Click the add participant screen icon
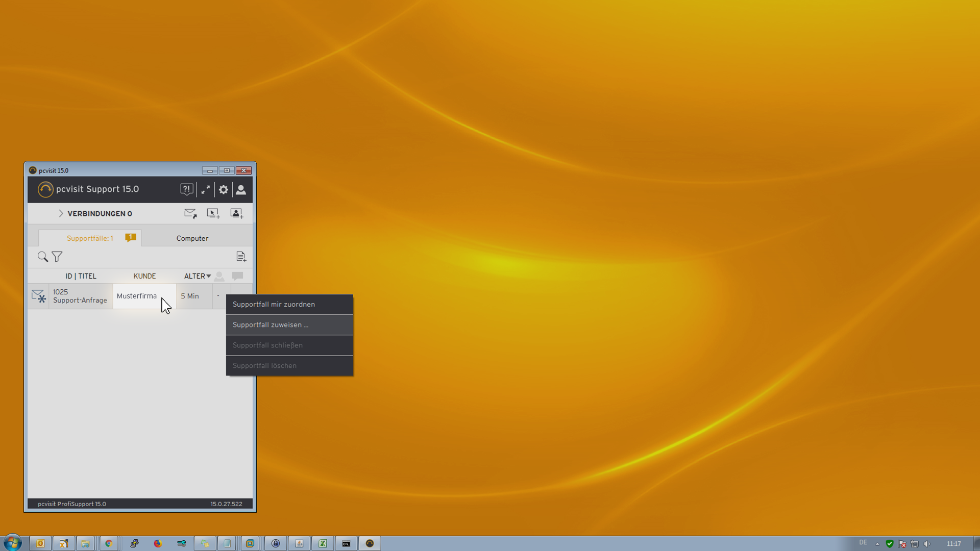 [x=237, y=214]
